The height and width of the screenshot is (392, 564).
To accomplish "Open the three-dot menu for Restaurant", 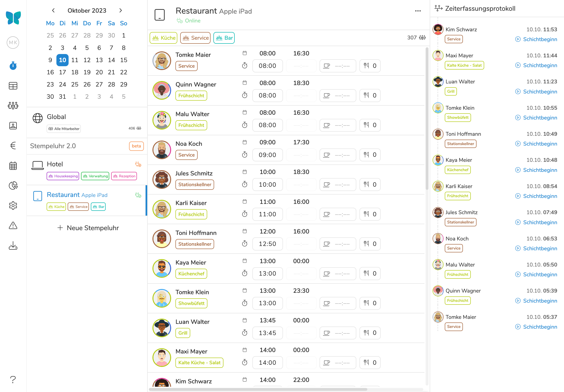I will (418, 11).
